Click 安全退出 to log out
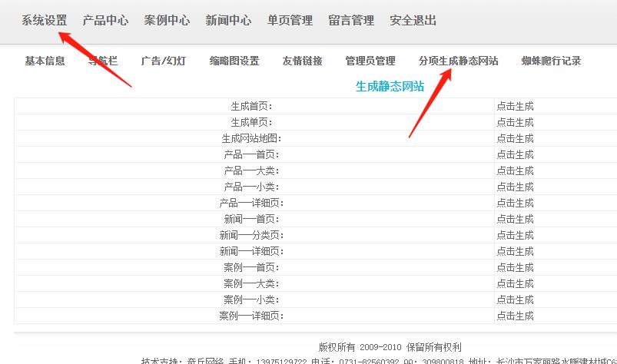 [x=413, y=21]
